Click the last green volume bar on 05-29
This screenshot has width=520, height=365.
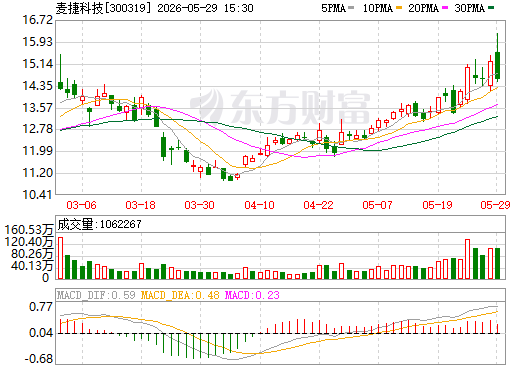497,263
